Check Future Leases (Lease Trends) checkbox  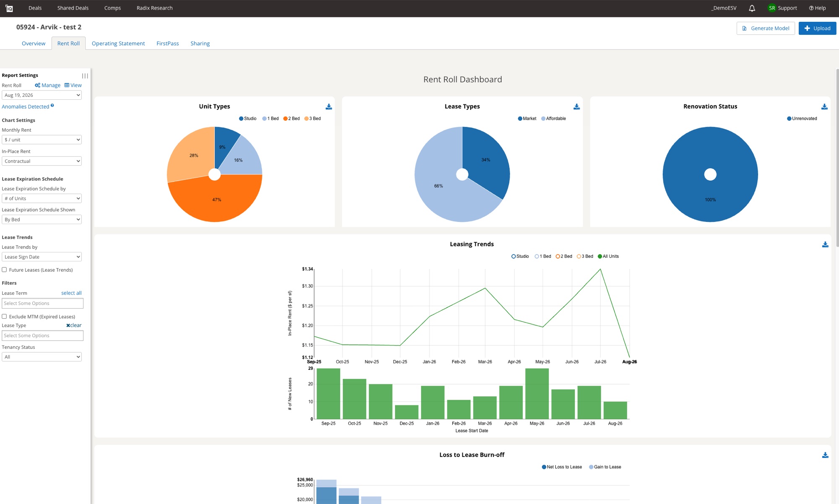click(4, 270)
